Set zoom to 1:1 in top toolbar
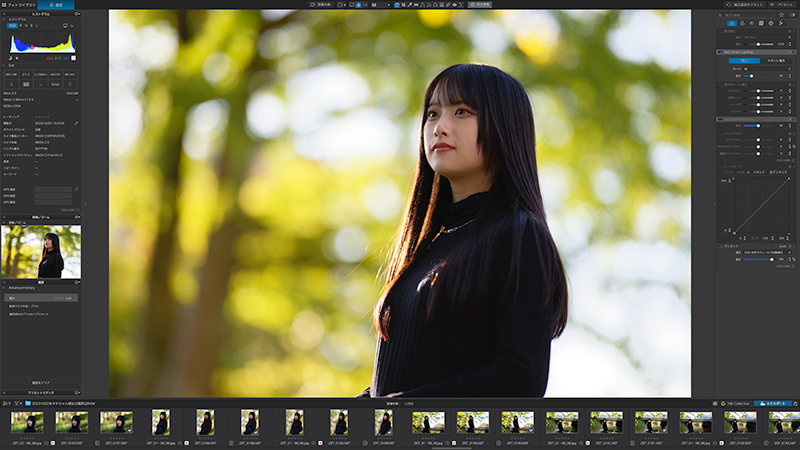800x450 pixels. tap(365, 5)
